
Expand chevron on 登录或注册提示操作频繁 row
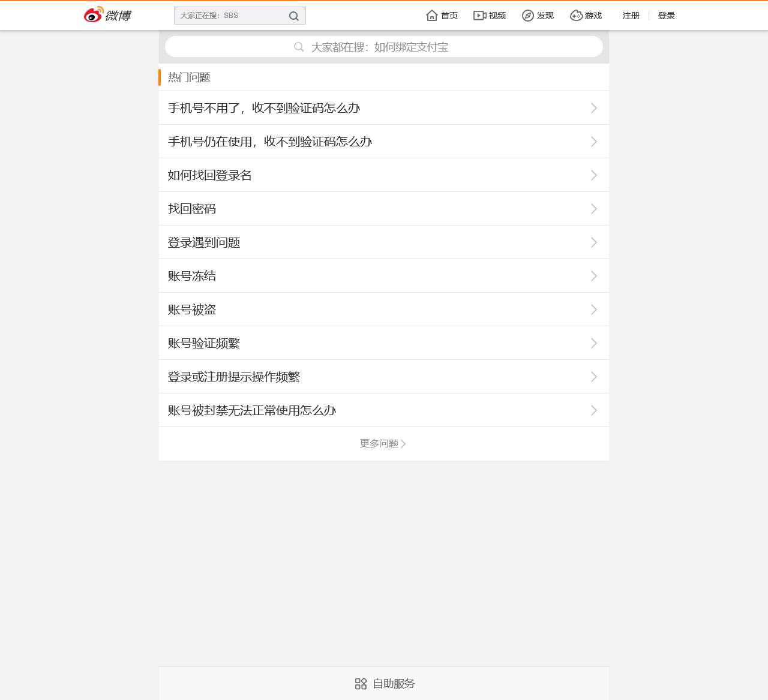pyautogui.click(x=594, y=377)
